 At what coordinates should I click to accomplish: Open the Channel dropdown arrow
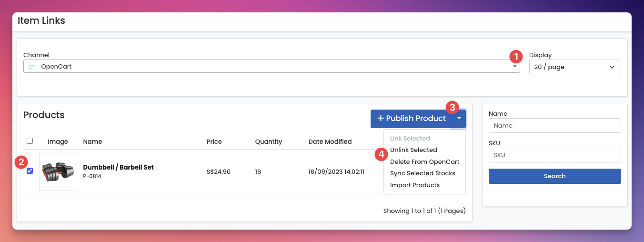point(514,67)
